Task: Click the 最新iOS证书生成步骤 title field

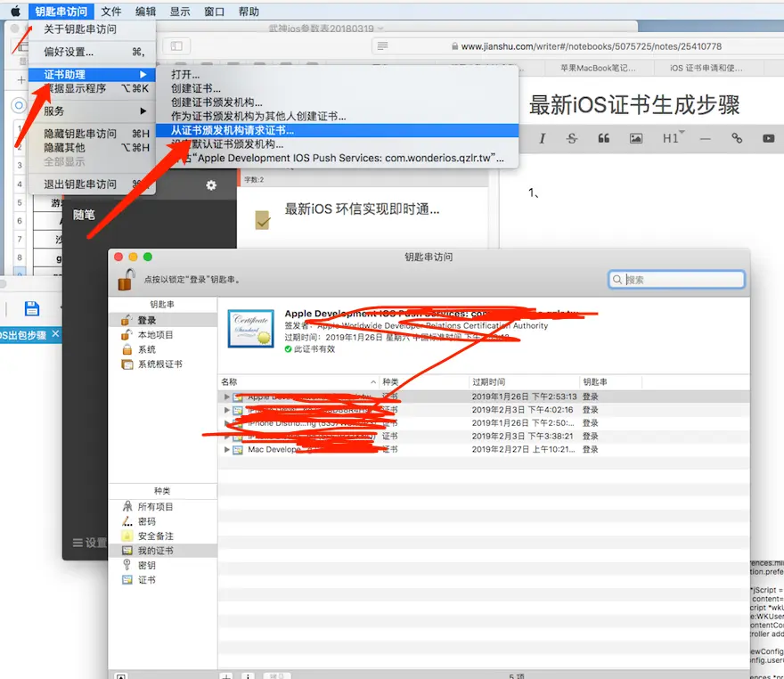Action: pyautogui.click(x=634, y=105)
